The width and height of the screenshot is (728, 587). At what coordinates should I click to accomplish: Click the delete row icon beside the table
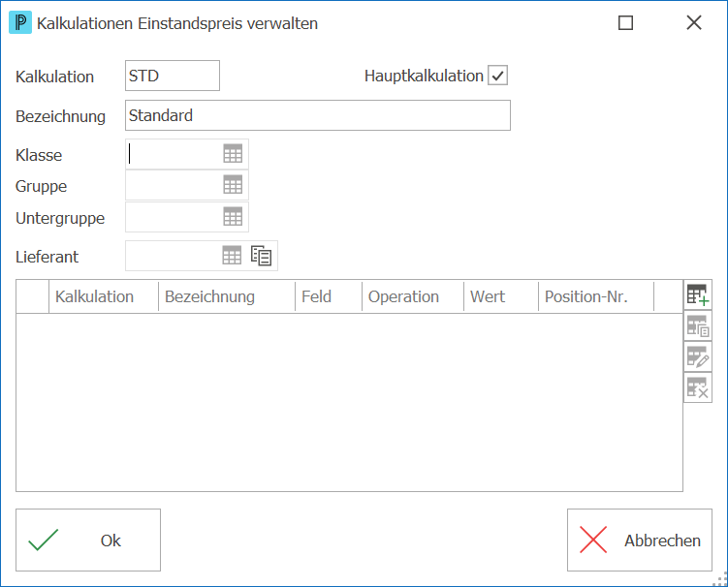click(698, 387)
